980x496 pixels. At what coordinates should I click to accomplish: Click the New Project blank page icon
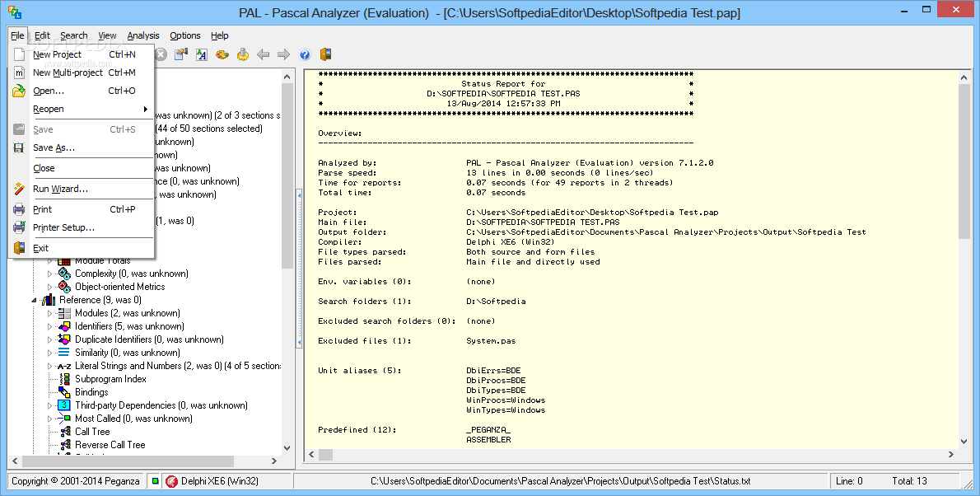pyautogui.click(x=20, y=54)
